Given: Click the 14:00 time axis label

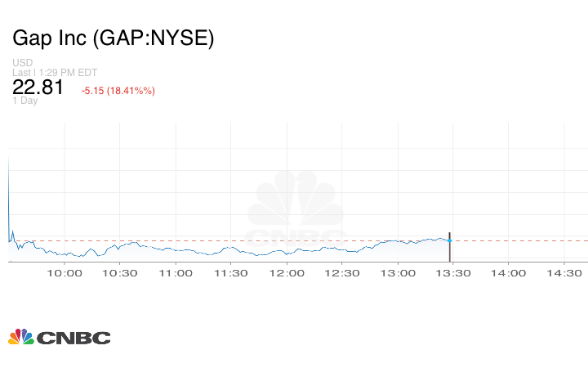Looking at the screenshot, I should 509,273.
